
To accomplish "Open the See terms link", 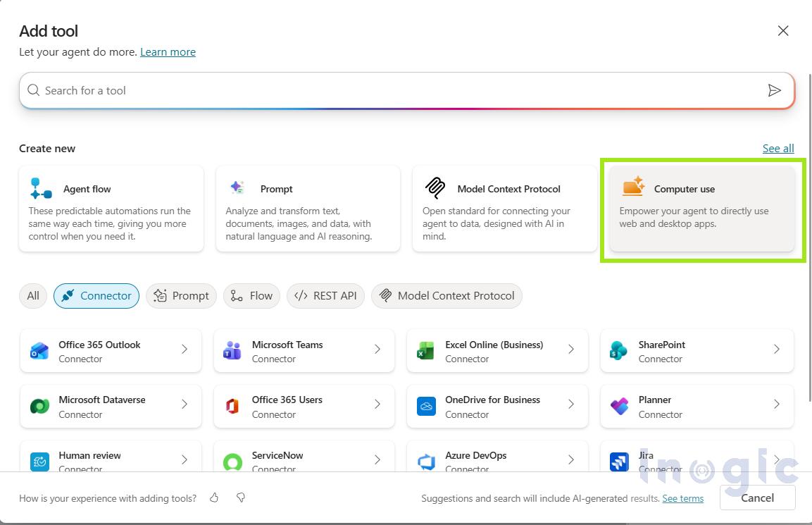I will [682, 498].
